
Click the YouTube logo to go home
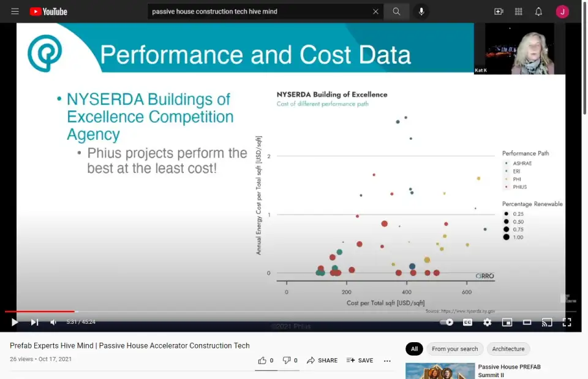(x=48, y=12)
